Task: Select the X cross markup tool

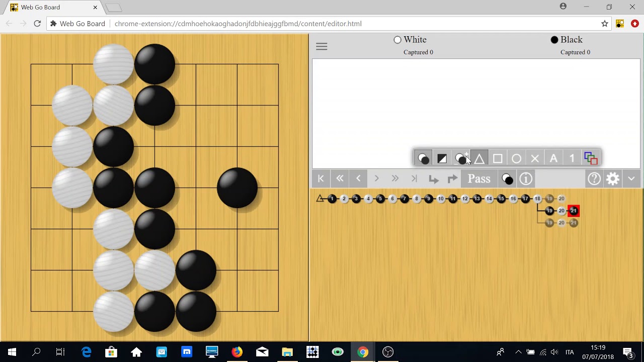Action: click(535, 158)
